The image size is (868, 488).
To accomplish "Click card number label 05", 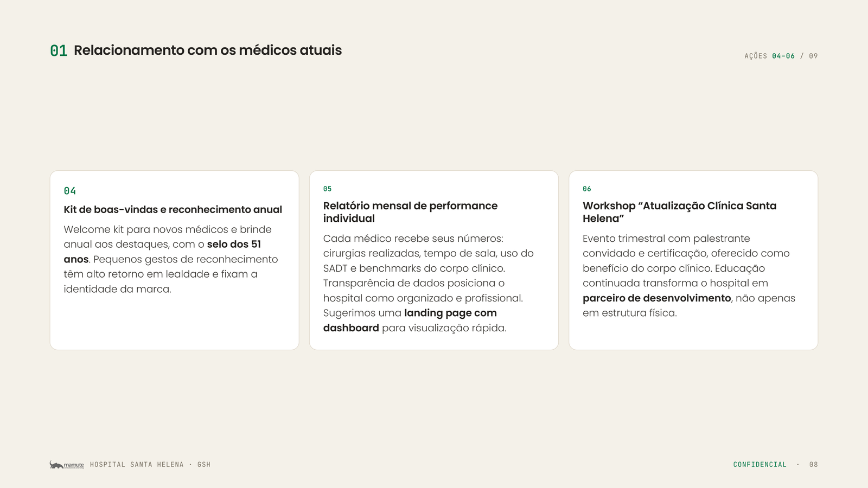I will [x=328, y=189].
